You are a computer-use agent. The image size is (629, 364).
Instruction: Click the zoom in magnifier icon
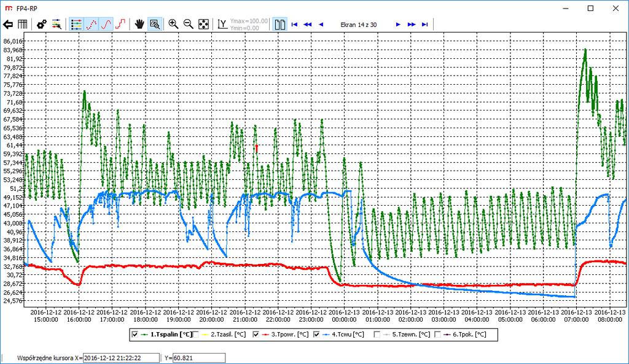(173, 25)
